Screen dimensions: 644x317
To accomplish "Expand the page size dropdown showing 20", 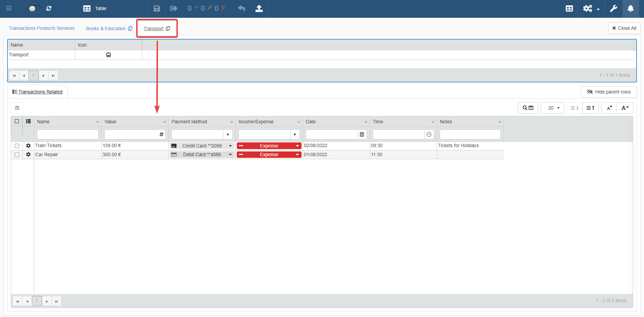I will point(553,108).
